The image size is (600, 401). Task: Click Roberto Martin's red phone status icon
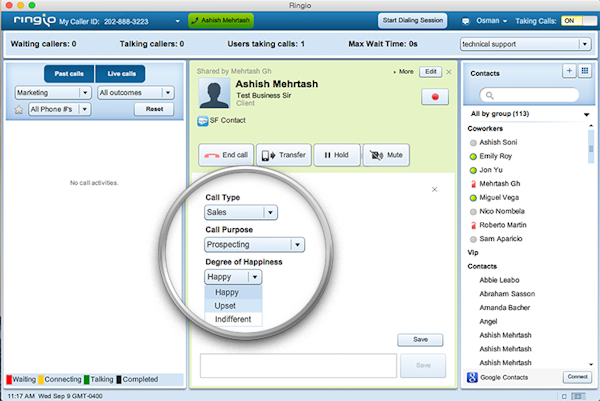(473, 225)
